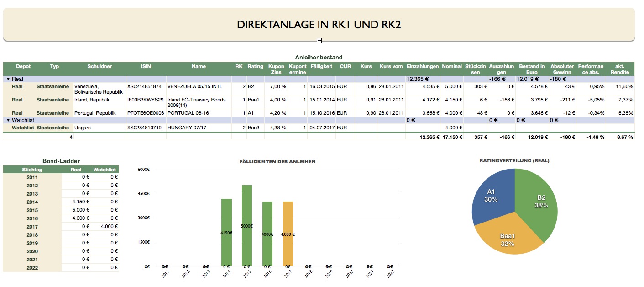Viewport: 644px width, 287px height.
Task: Click the green 4000€ bar for 2016
Action: pyautogui.click(x=267, y=234)
